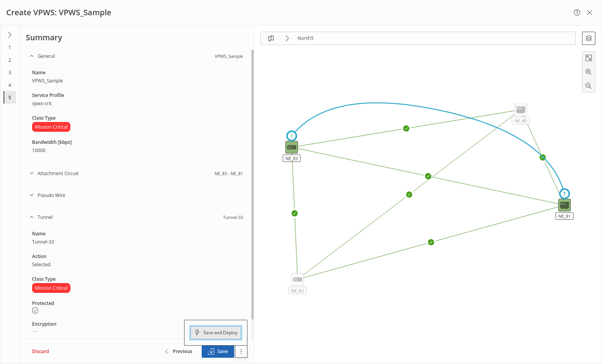The height and width of the screenshot is (364, 602).
Task: Go to wizard step 3
Action: tap(10, 73)
